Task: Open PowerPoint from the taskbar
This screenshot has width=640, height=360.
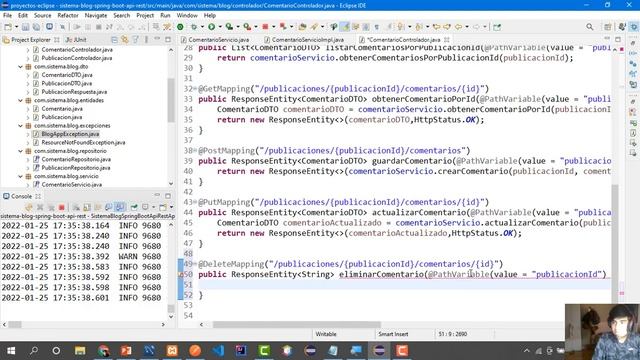Action: (126, 351)
